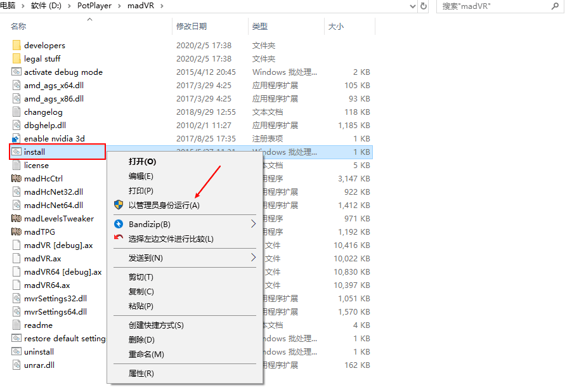Click the readme text document icon
572x392 pixels.
coord(16,325)
